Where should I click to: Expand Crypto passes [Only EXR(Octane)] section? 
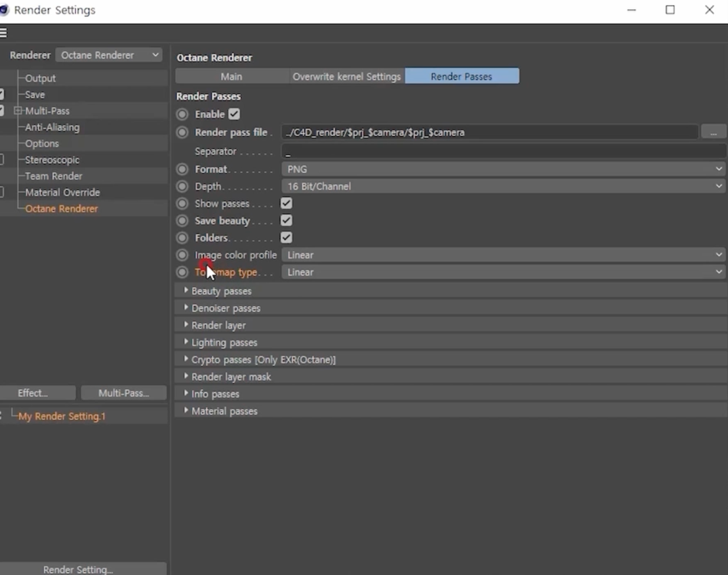pyautogui.click(x=186, y=360)
